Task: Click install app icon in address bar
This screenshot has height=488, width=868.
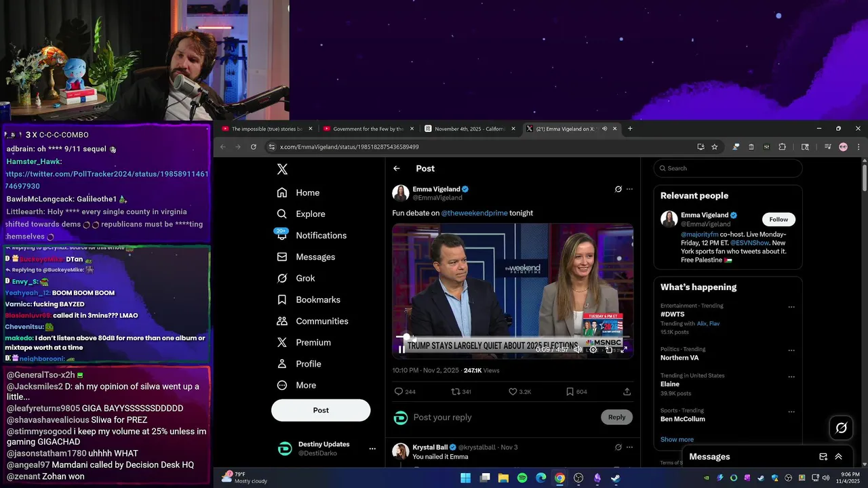Action: point(701,147)
